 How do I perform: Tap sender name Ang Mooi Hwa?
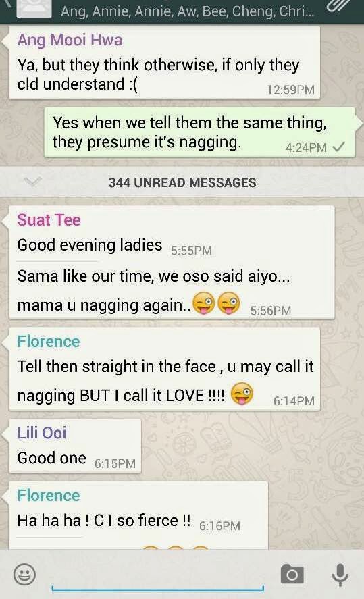click(x=70, y=40)
